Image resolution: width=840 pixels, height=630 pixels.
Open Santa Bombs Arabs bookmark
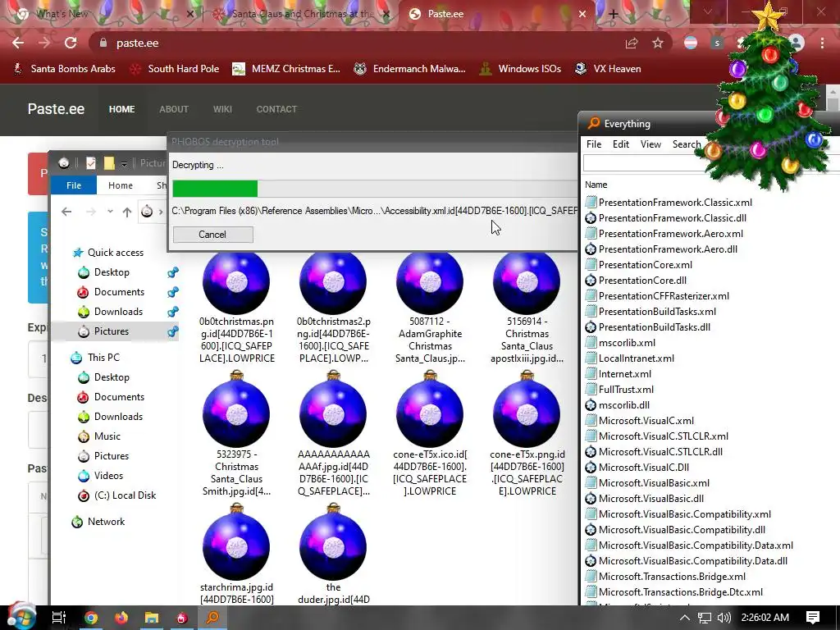click(64, 69)
